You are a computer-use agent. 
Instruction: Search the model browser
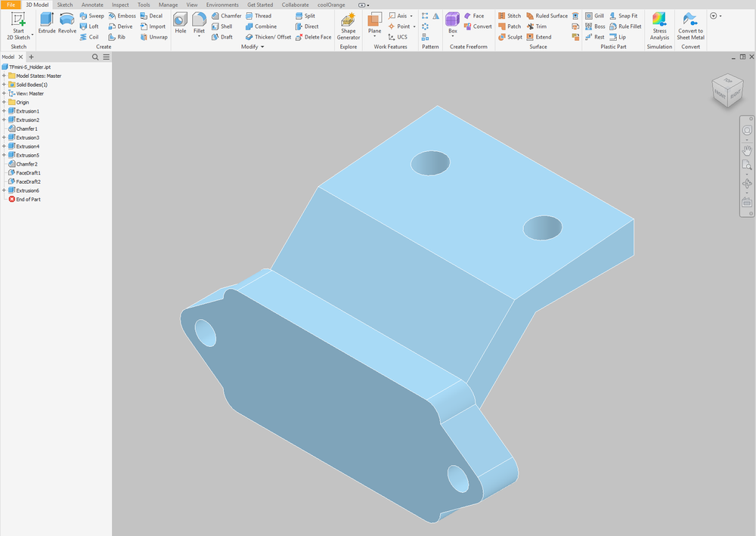click(x=95, y=57)
